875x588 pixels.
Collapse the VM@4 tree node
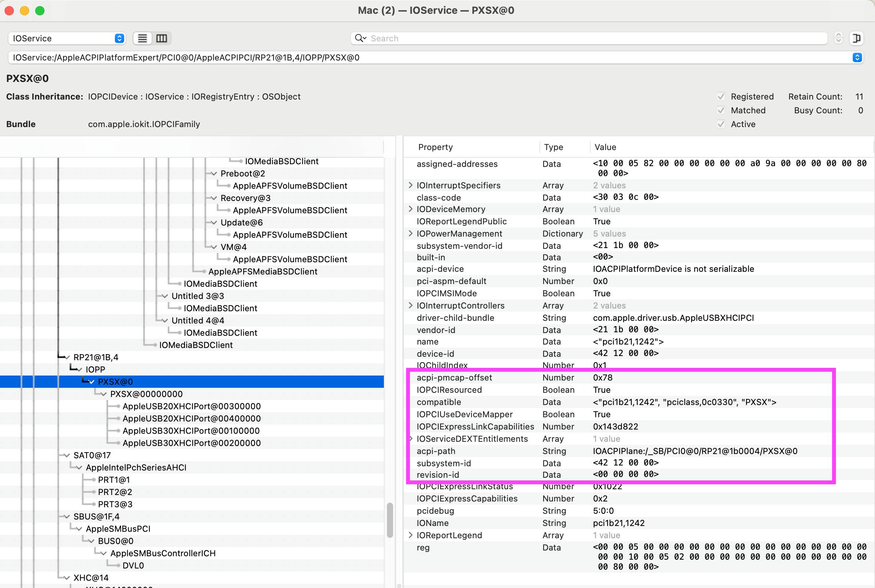214,247
